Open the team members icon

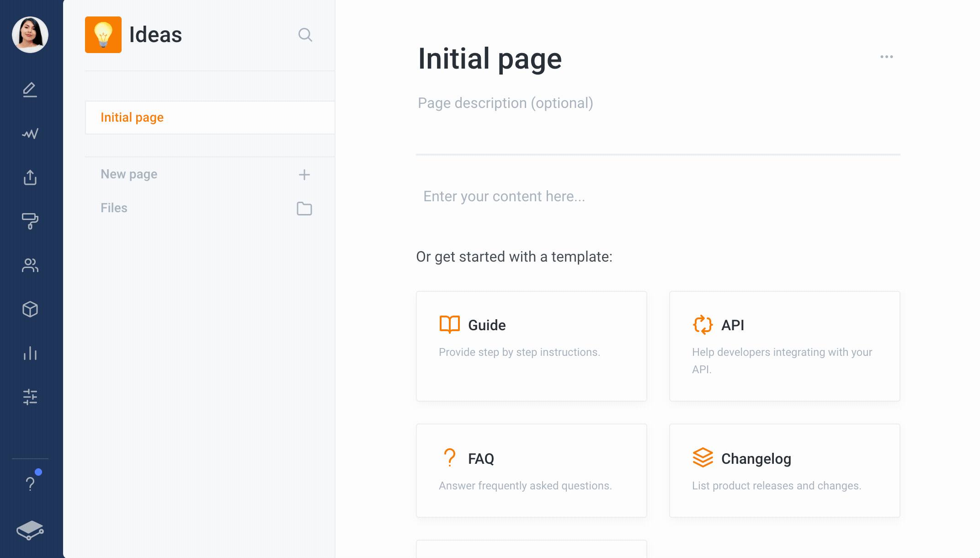click(30, 265)
